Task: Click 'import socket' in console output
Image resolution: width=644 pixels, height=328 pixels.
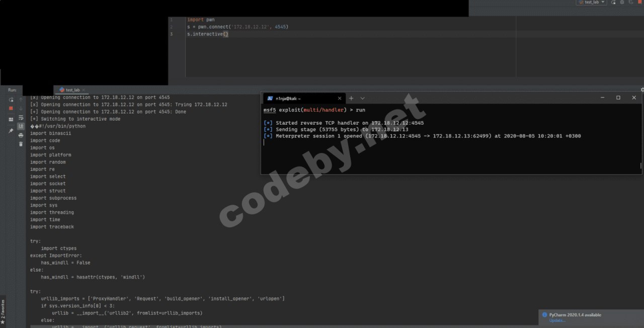Action: (x=48, y=184)
